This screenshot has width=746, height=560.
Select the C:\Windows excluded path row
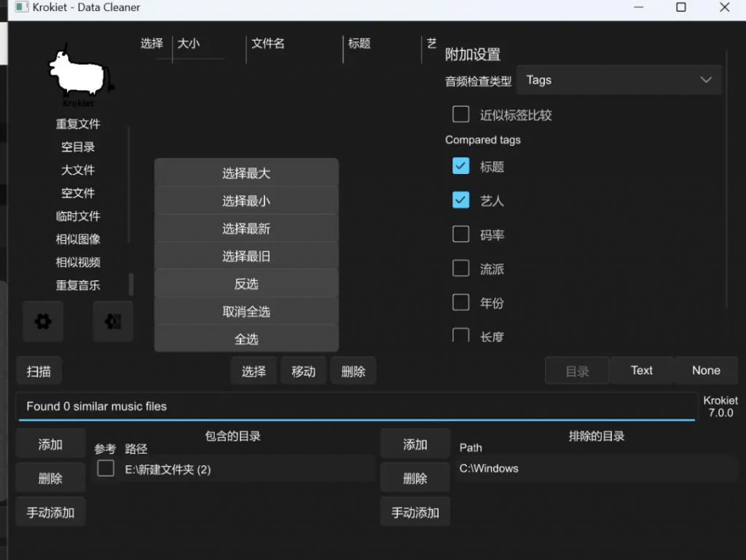point(597,469)
